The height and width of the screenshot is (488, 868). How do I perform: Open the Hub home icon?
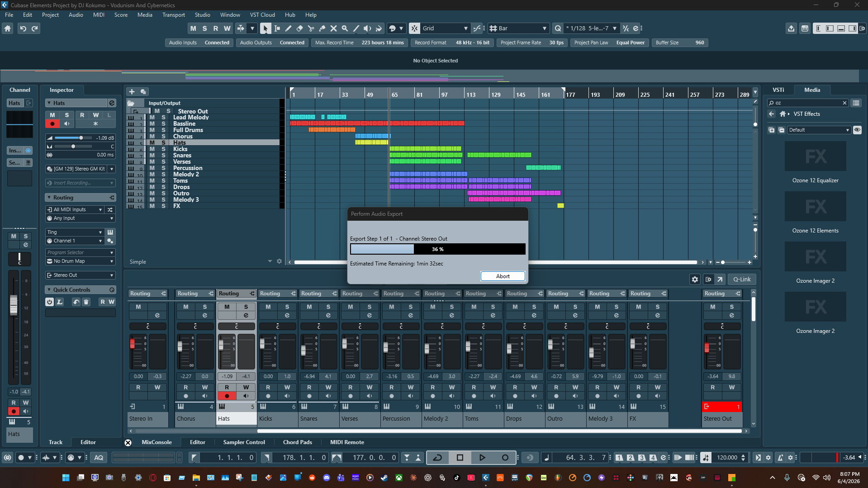click(7, 28)
